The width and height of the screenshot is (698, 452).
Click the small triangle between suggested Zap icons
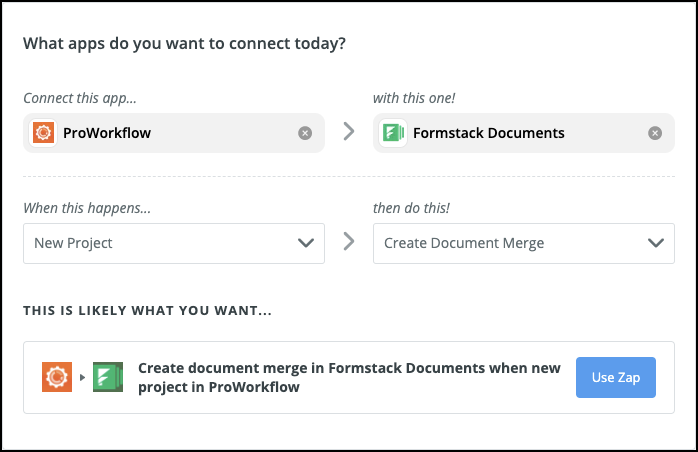[82, 377]
